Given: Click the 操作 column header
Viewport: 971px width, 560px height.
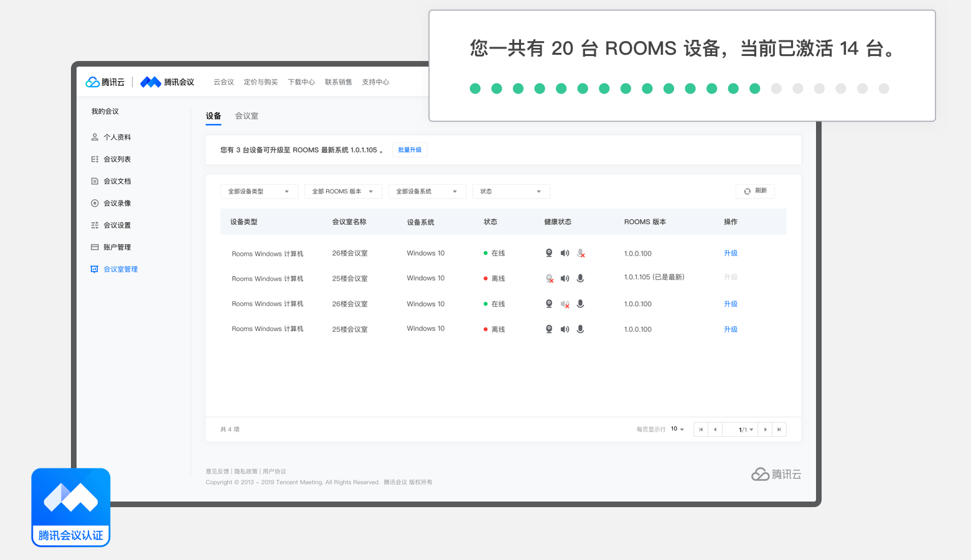Looking at the screenshot, I should point(731,222).
